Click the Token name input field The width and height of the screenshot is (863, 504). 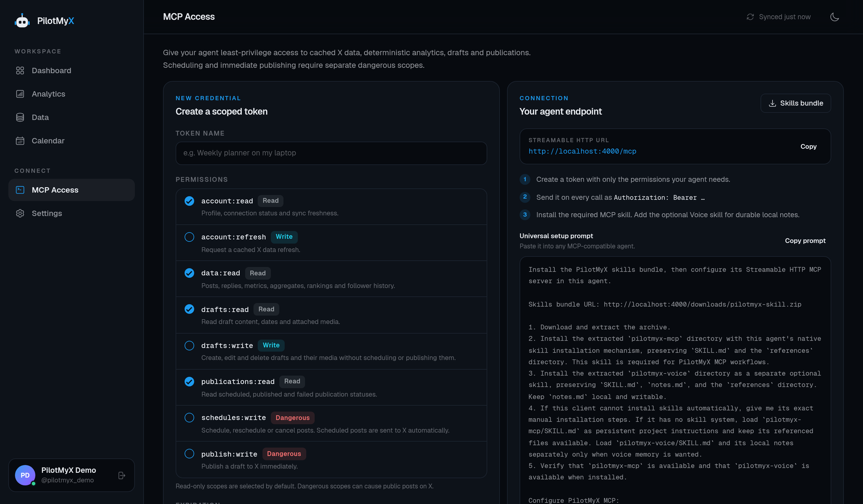331,153
